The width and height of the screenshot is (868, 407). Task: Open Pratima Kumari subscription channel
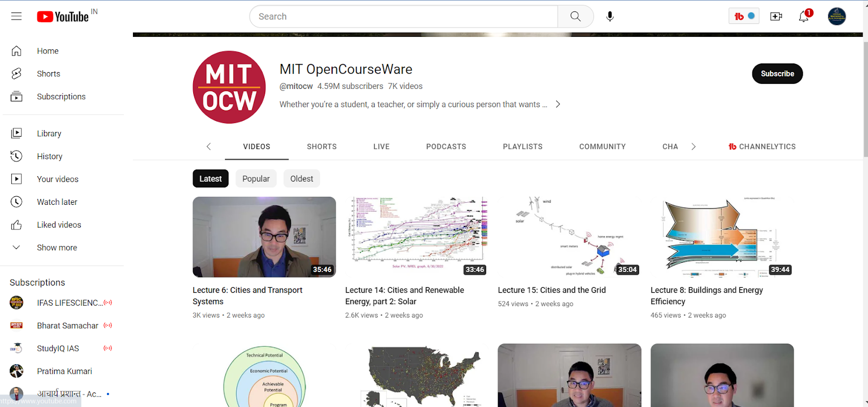coord(63,371)
